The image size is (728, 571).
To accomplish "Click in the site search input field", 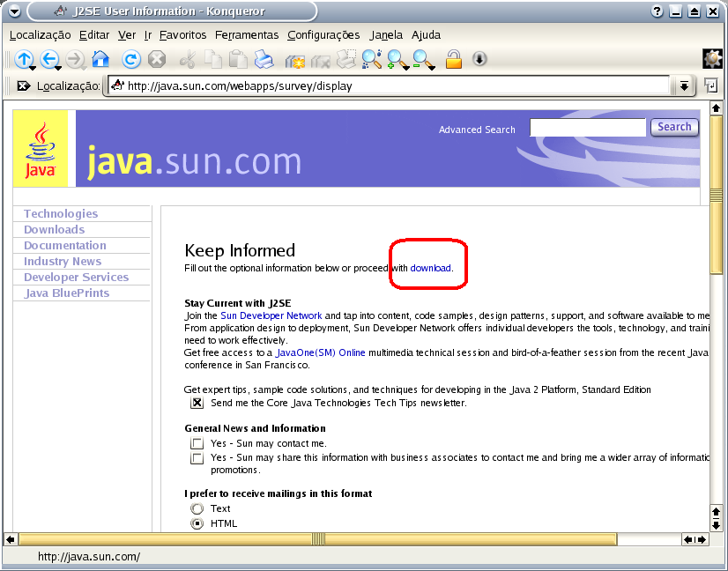I will [588, 127].
